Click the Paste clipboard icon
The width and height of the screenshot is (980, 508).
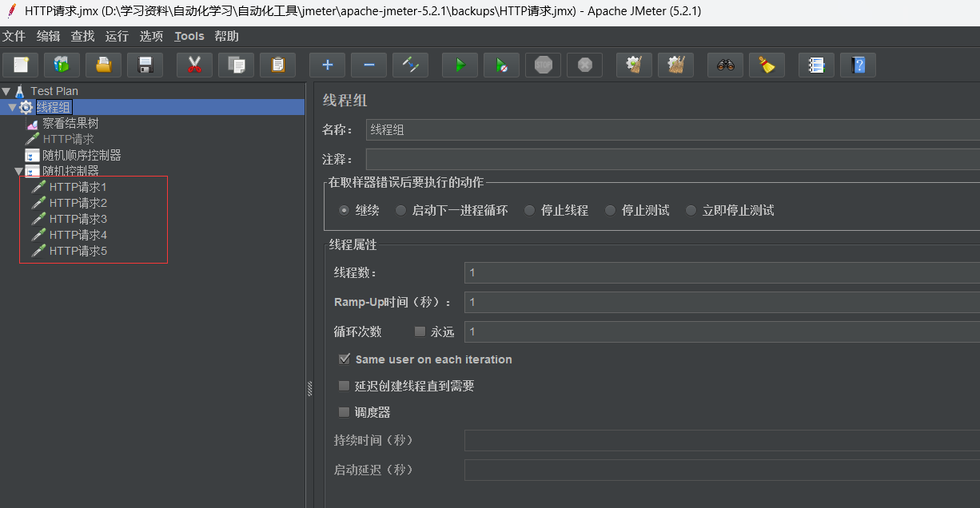(277, 65)
